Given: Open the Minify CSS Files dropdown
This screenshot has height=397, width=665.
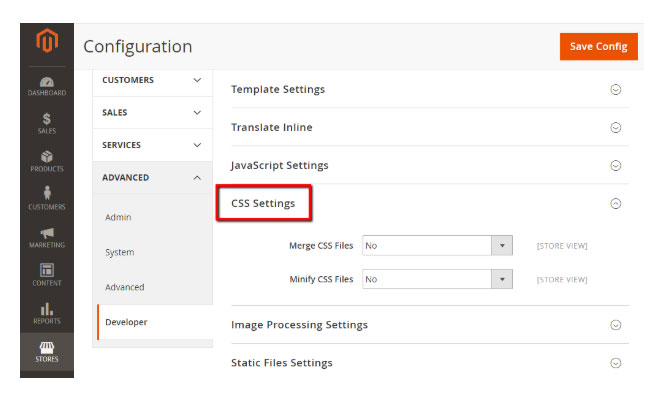Looking at the screenshot, I should 437,279.
